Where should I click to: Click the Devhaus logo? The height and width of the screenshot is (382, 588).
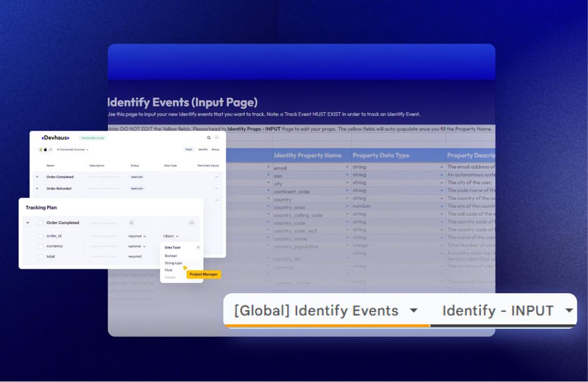[55, 138]
